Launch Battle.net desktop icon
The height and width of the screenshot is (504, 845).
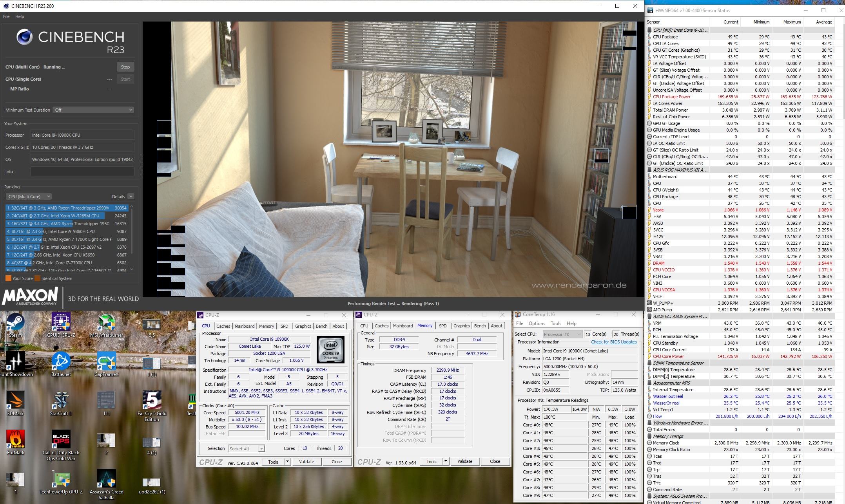[61, 364]
